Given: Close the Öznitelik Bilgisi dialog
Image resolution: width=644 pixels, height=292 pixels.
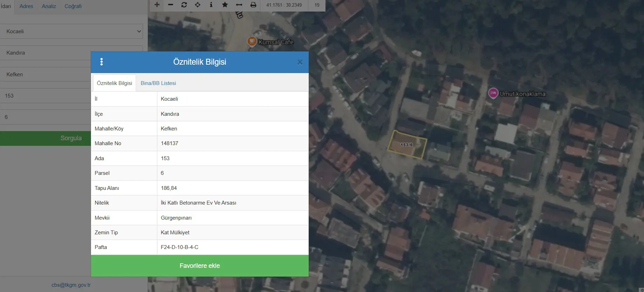Looking at the screenshot, I should click(300, 62).
